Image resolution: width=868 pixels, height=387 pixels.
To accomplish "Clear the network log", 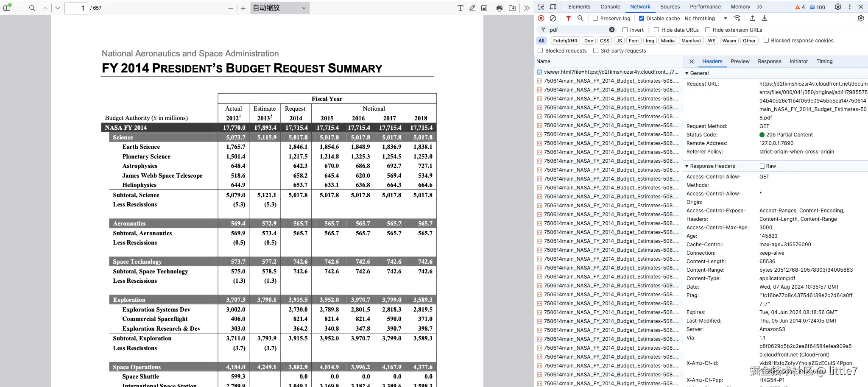I will click(553, 18).
